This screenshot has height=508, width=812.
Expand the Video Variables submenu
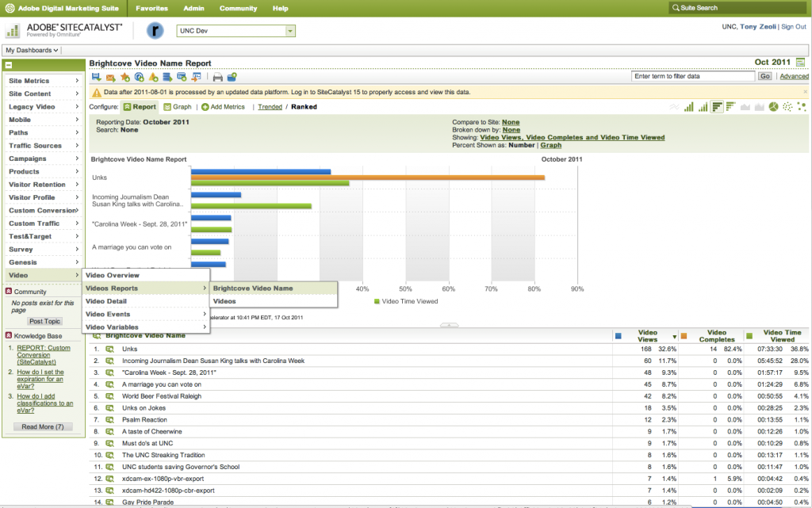point(146,327)
